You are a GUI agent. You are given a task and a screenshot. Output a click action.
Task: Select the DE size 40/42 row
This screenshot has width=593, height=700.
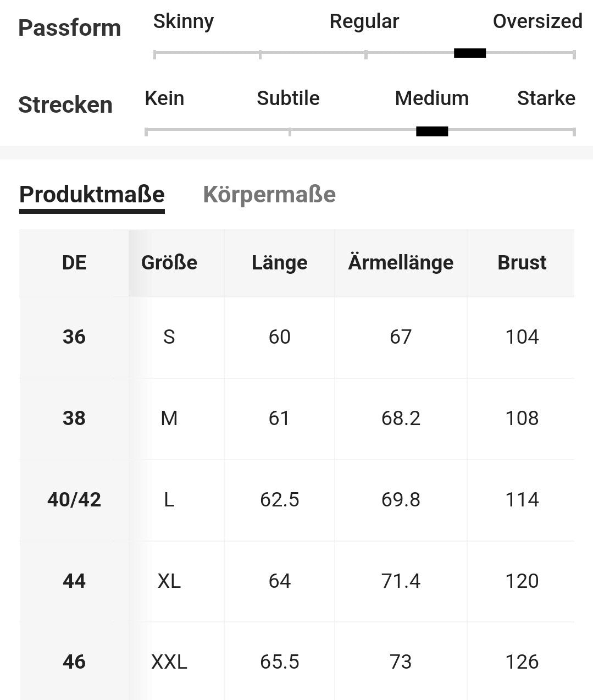74,499
